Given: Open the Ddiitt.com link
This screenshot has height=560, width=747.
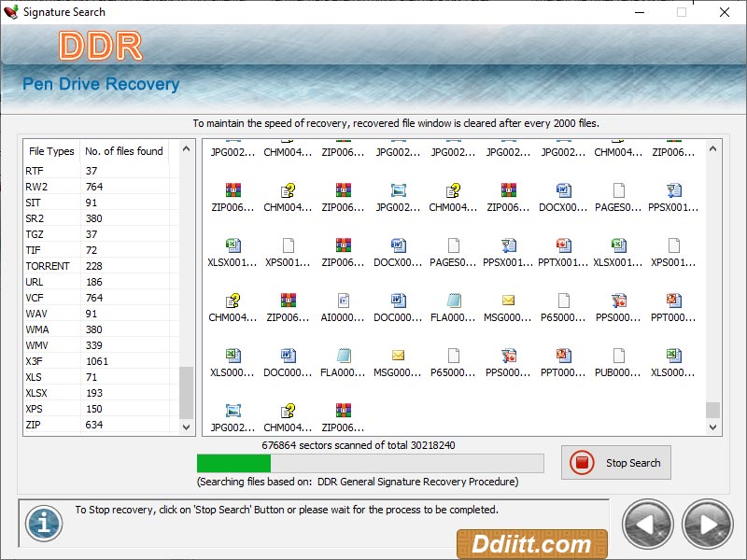Looking at the screenshot, I should (532, 543).
